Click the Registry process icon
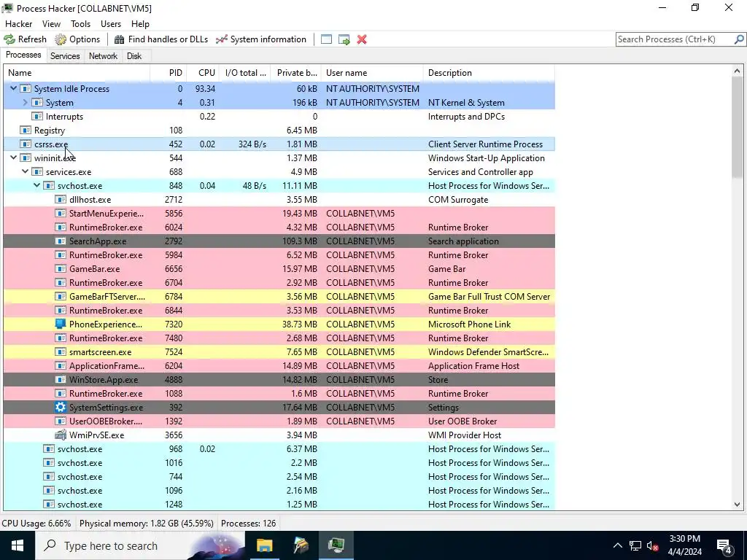 26,130
